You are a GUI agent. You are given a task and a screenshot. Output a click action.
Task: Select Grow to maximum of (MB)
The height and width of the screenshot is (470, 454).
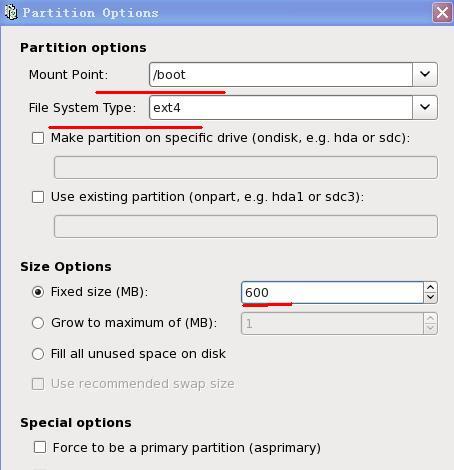(x=38, y=323)
